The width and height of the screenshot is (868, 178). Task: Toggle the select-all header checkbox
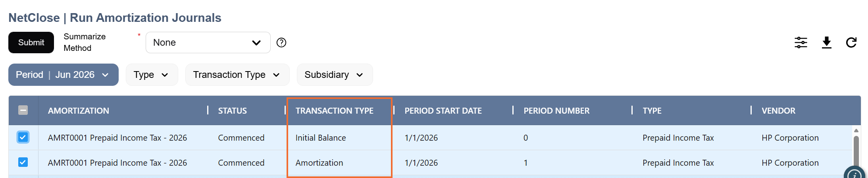pyautogui.click(x=23, y=110)
